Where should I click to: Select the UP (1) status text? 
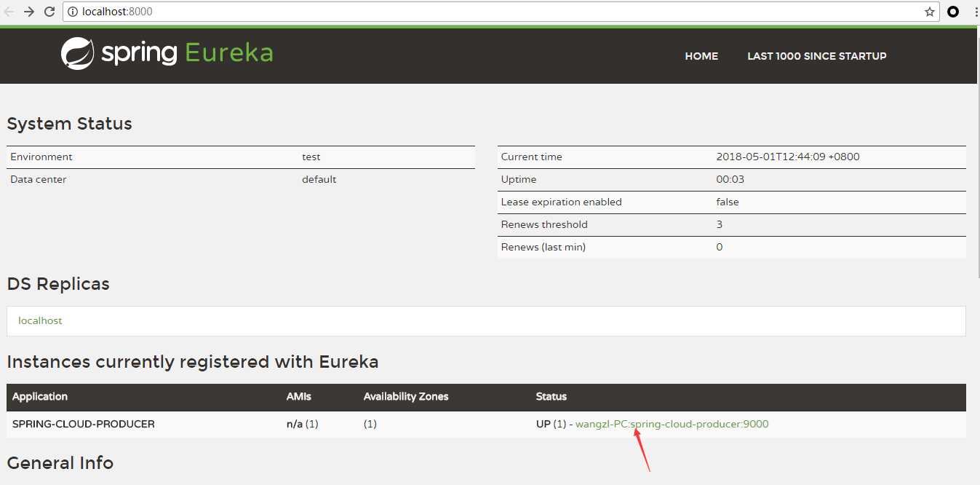551,424
